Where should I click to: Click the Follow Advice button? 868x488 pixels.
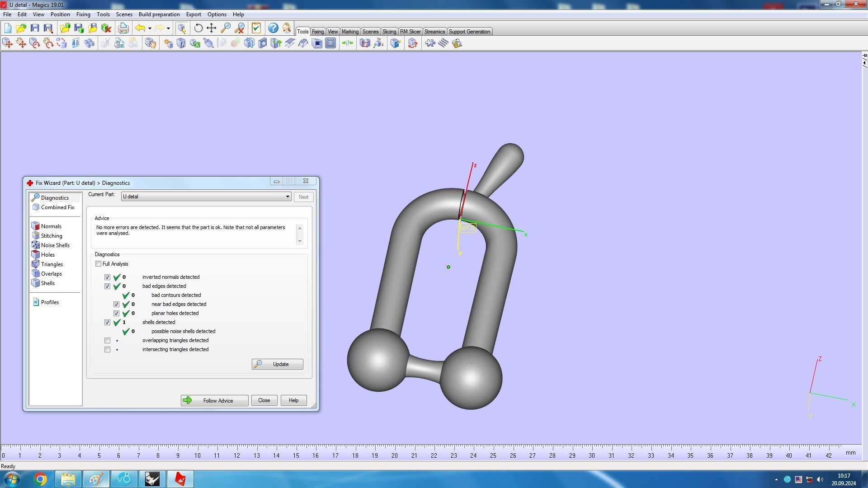pos(214,401)
